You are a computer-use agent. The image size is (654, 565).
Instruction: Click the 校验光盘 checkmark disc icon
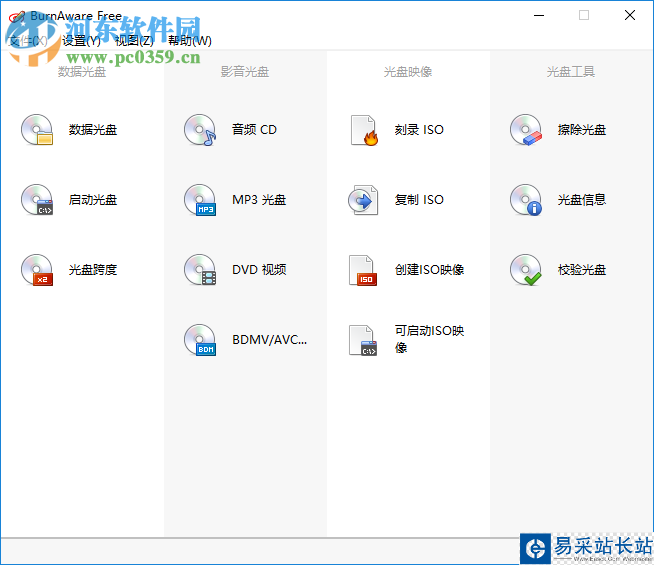[526, 270]
